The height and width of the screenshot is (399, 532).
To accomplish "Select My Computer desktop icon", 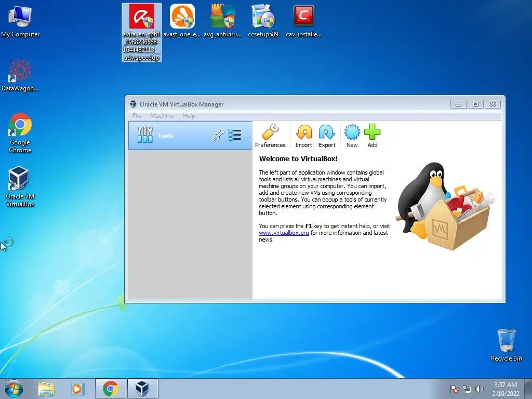I will coord(20,21).
